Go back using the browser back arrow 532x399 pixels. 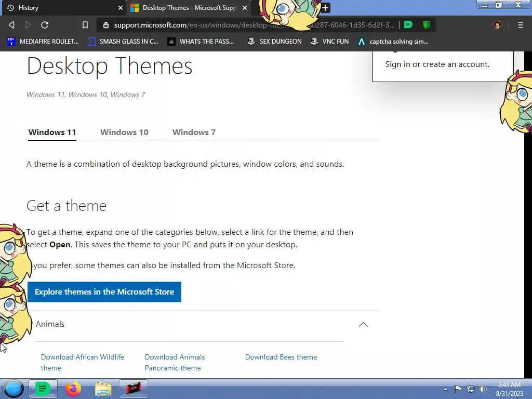11,25
